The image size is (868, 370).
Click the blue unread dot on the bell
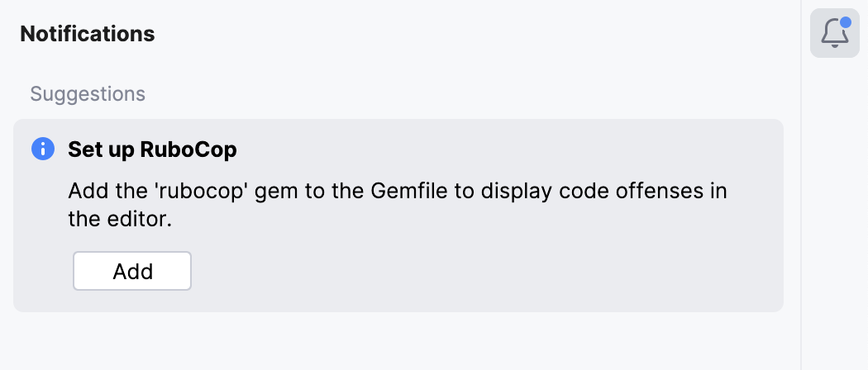click(846, 22)
